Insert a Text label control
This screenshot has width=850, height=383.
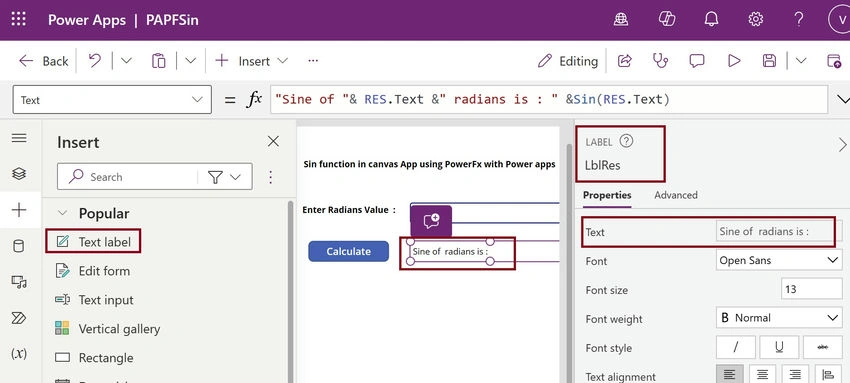93,242
